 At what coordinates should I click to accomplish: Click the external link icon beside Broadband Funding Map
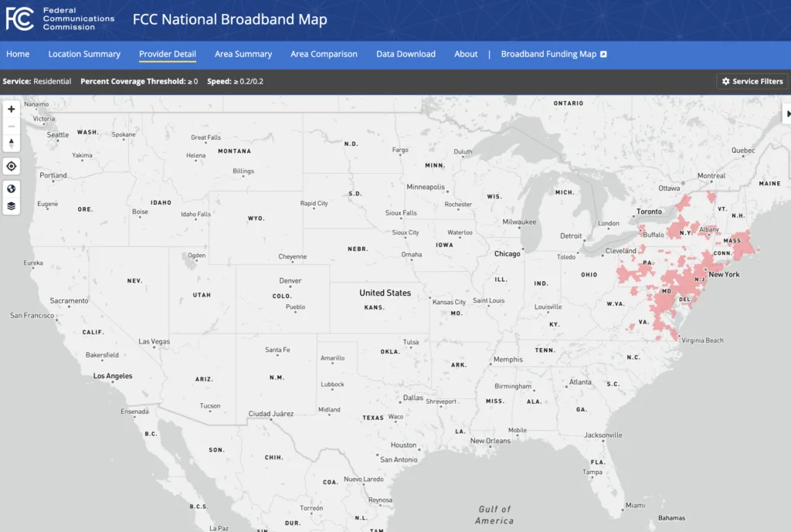pyautogui.click(x=603, y=54)
